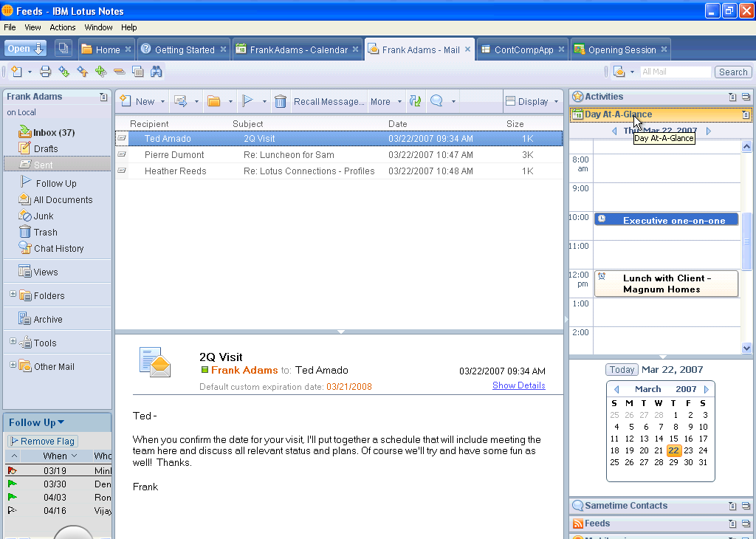This screenshot has height=539, width=756.
Task: Select the Pierre Dumont sent message
Action: tap(174, 155)
